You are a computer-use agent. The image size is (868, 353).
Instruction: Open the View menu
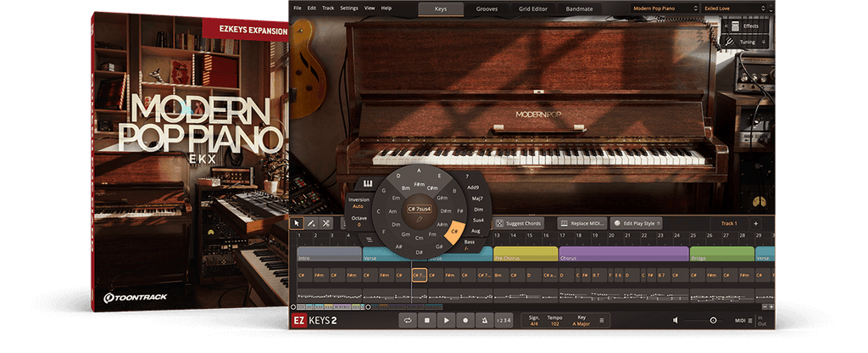click(x=370, y=8)
